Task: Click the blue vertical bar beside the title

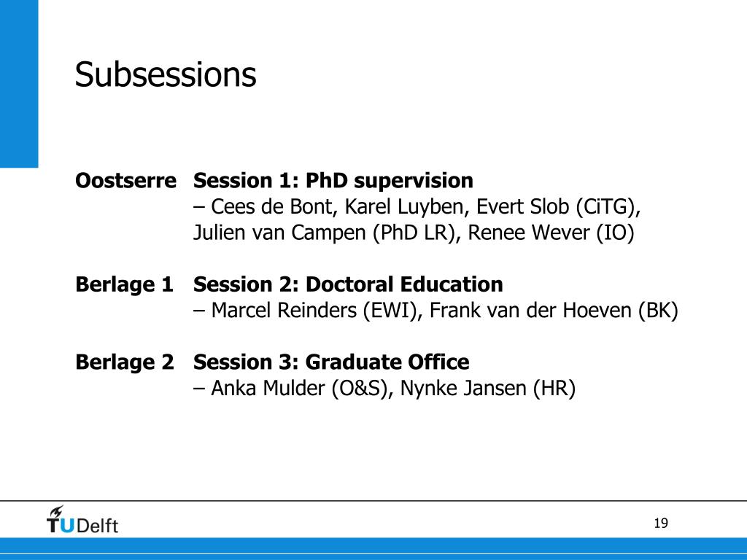Action: point(19,84)
